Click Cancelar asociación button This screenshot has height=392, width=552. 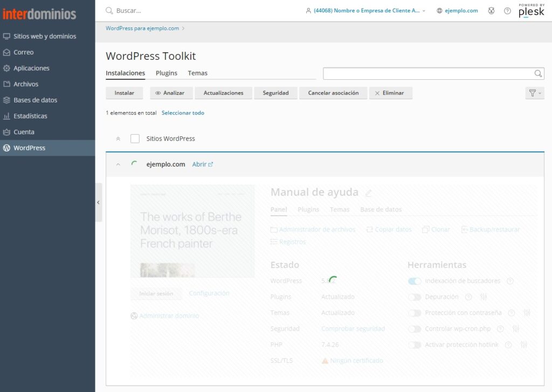coord(333,93)
